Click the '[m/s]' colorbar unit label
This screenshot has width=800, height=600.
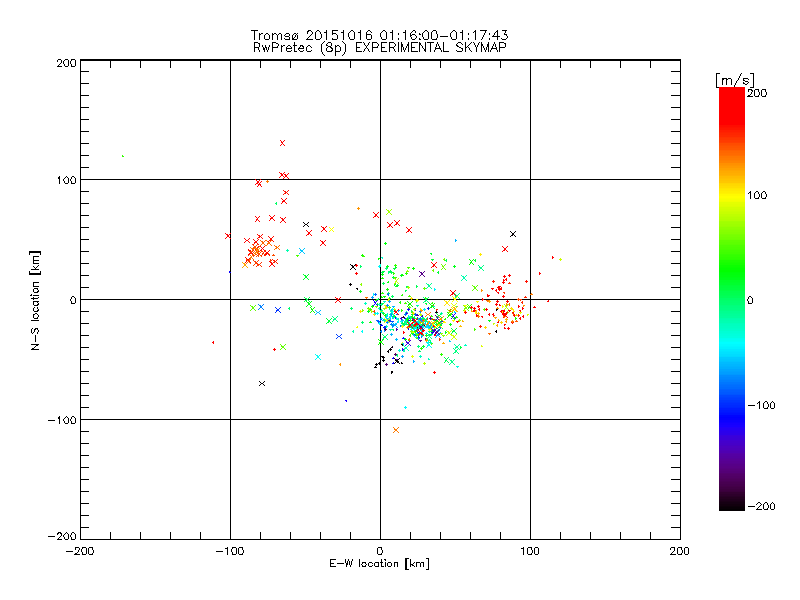734,80
